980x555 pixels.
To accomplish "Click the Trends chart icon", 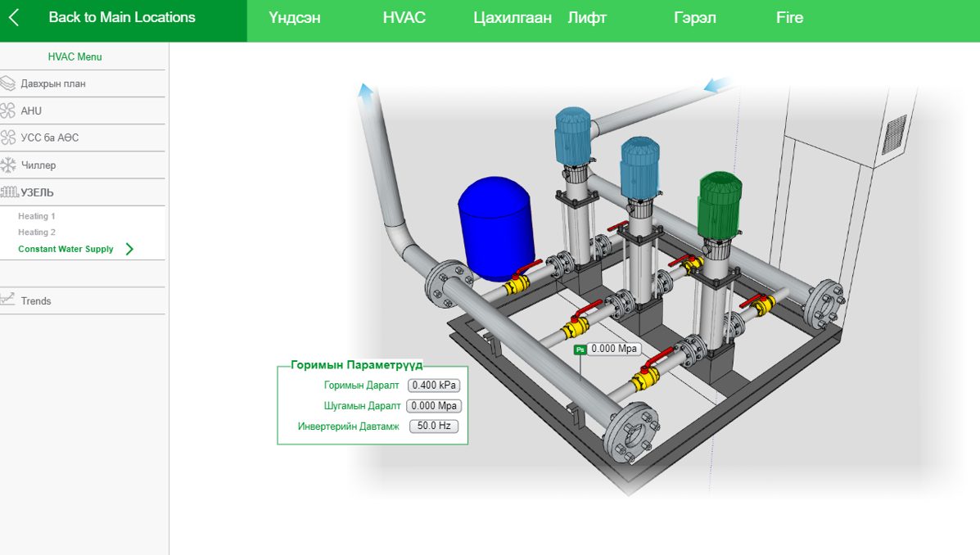I will pos(7,300).
